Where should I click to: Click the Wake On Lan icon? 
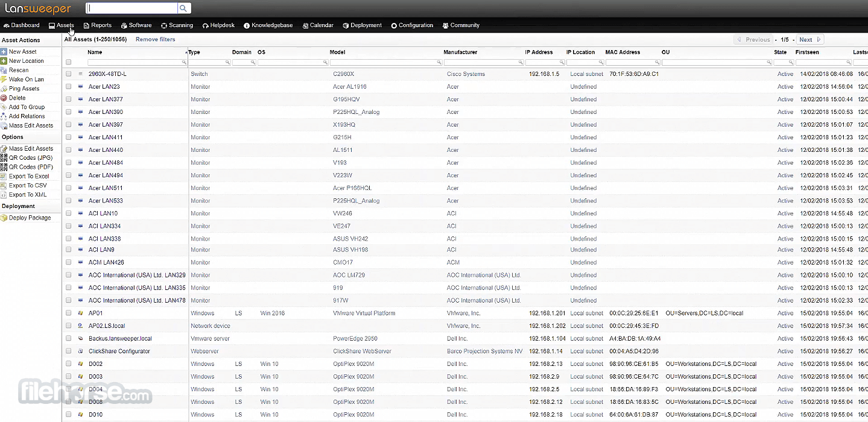4,80
